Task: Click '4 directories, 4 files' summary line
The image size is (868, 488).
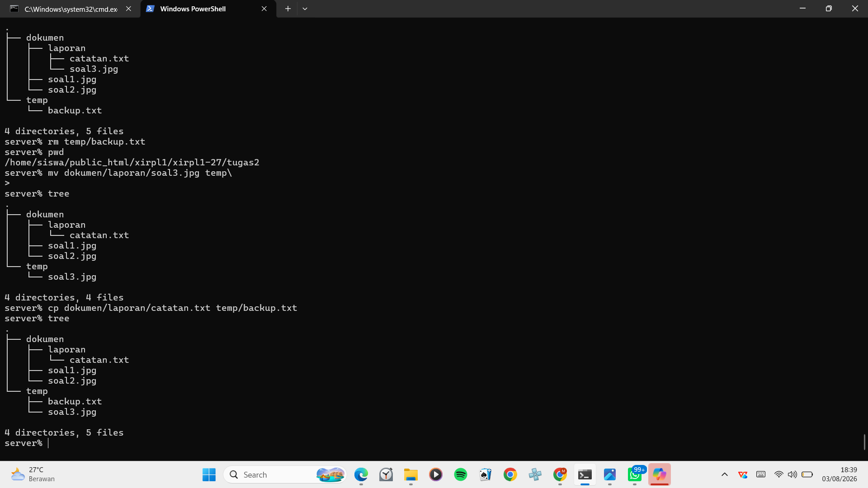Action: pyautogui.click(x=64, y=297)
